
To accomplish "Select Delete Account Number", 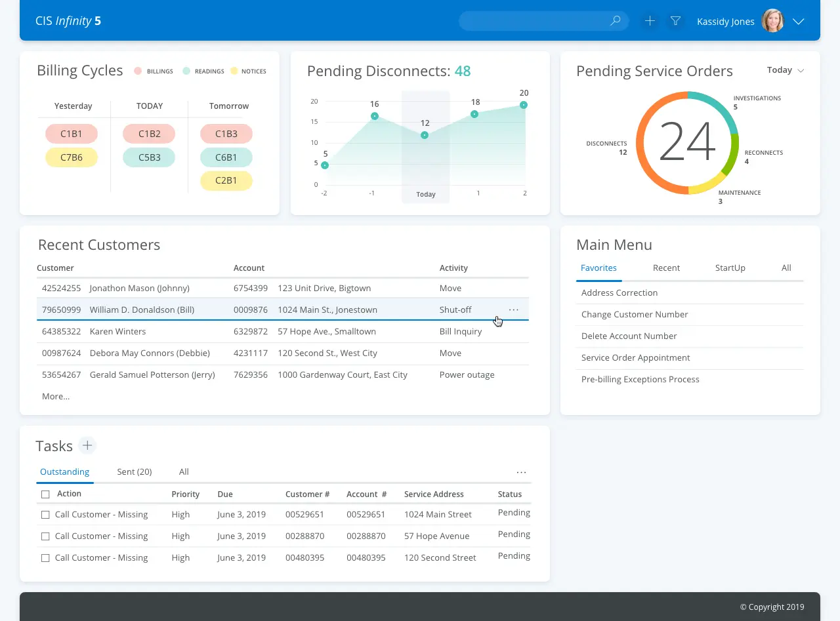I will click(629, 336).
